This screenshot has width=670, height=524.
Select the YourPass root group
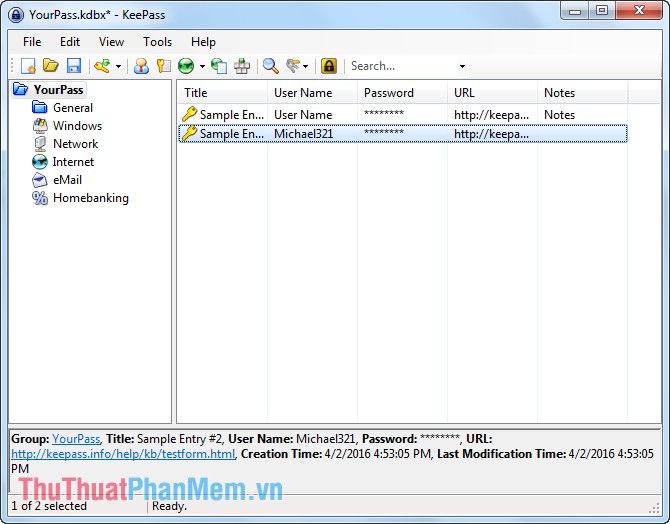[x=58, y=90]
